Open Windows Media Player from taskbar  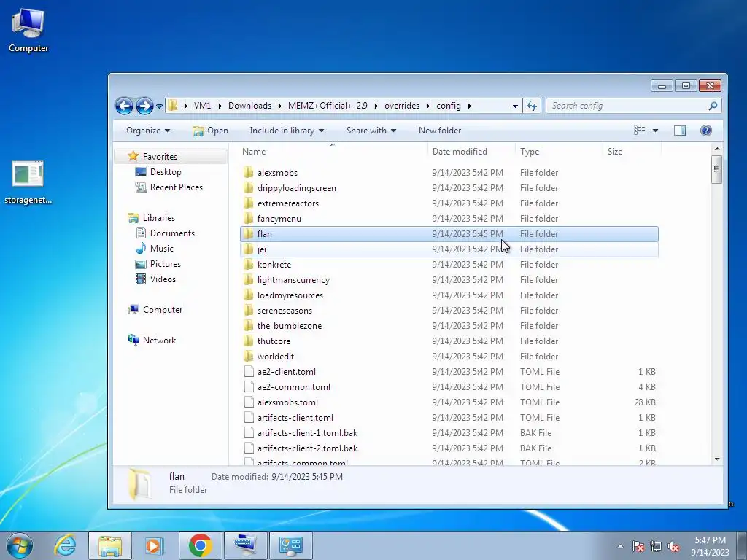pyautogui.click(x=154, y=545)
